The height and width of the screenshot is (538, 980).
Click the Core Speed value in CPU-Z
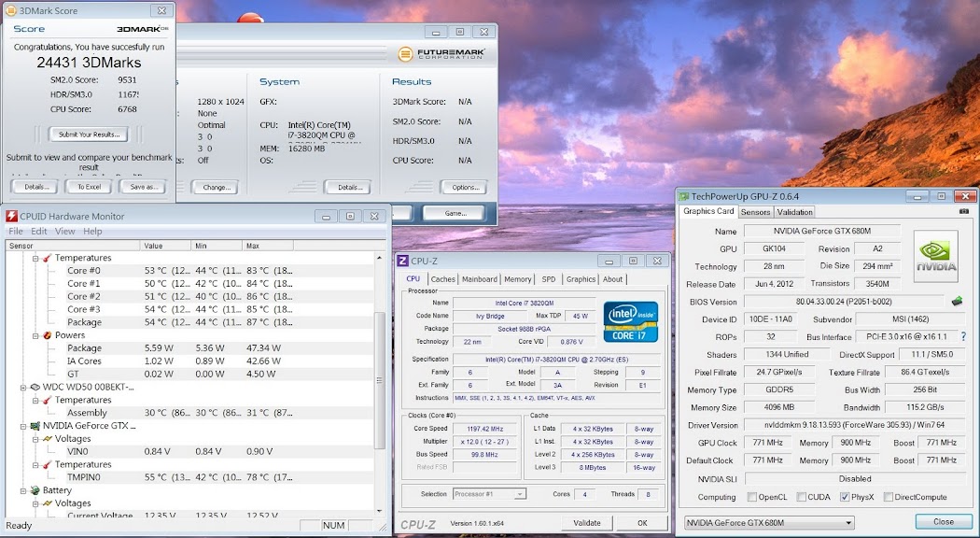pos(485,429)
